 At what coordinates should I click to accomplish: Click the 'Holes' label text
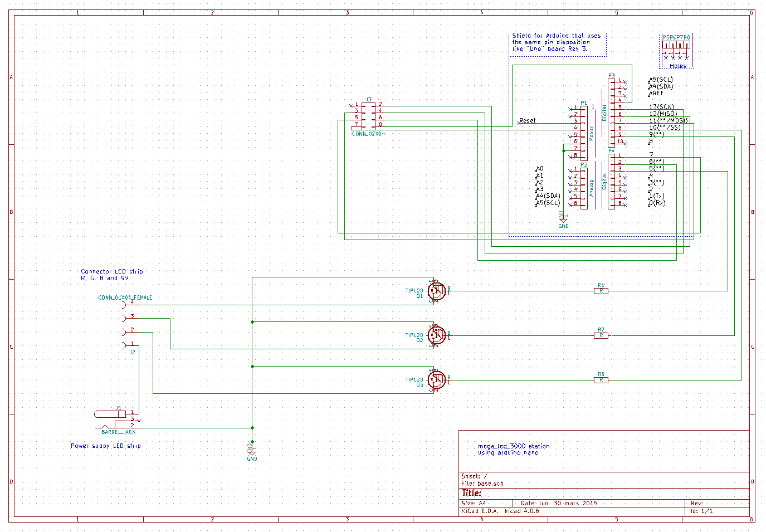[678, 66]
